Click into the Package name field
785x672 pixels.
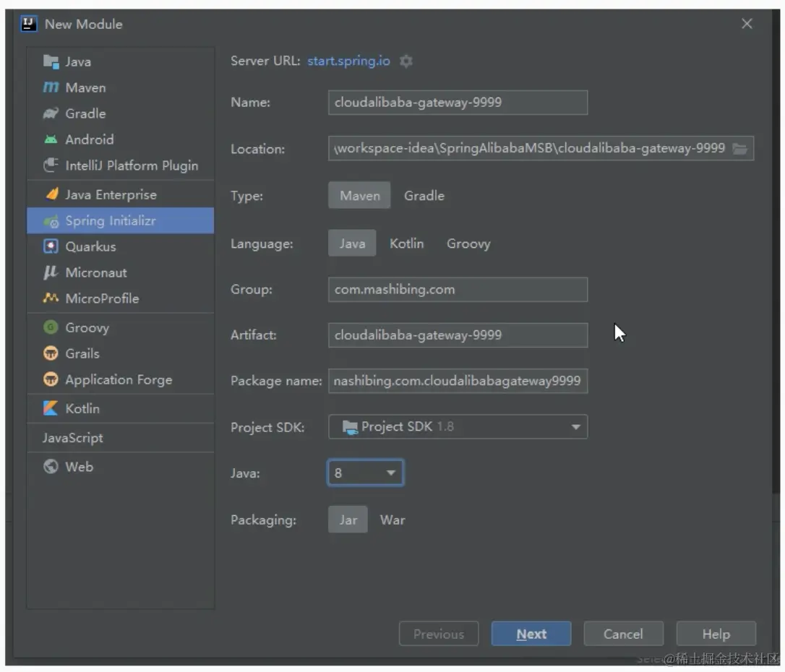click(458, 382)
